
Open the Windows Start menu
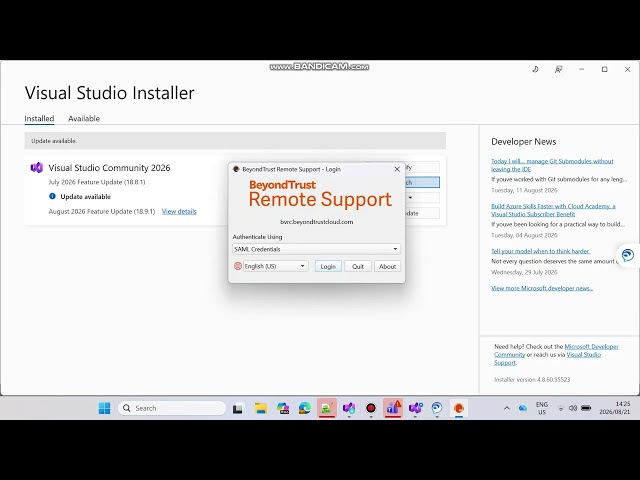[104, 408]
